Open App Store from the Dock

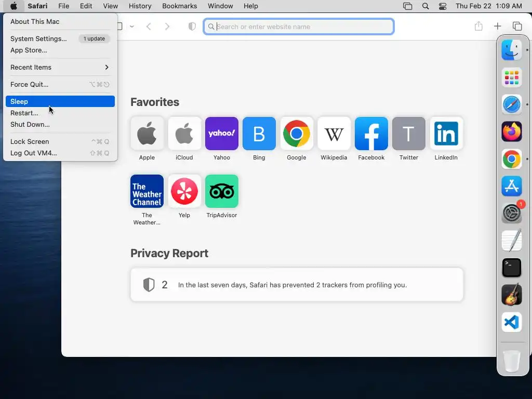pyautogui.click(x=512, y=186)
